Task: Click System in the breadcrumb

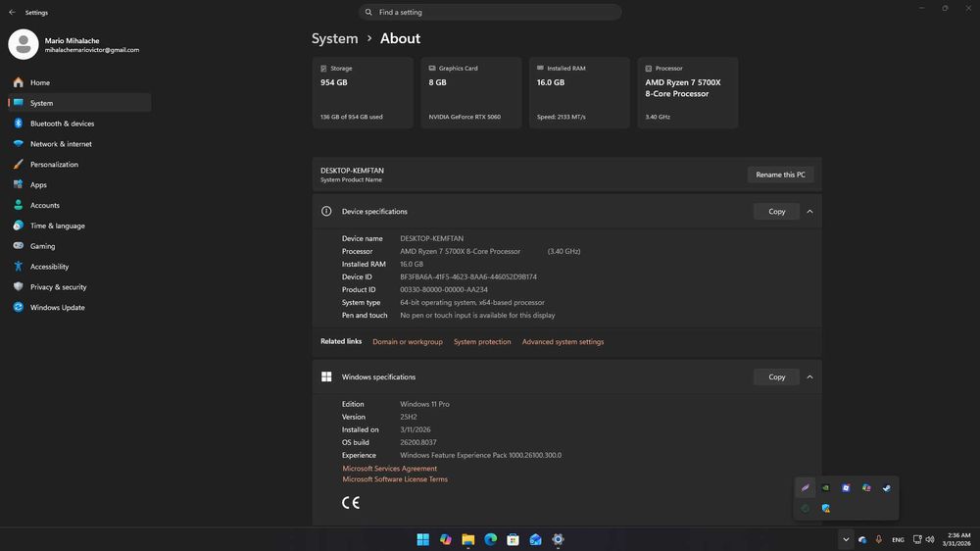Action: (x=335, y=39)
